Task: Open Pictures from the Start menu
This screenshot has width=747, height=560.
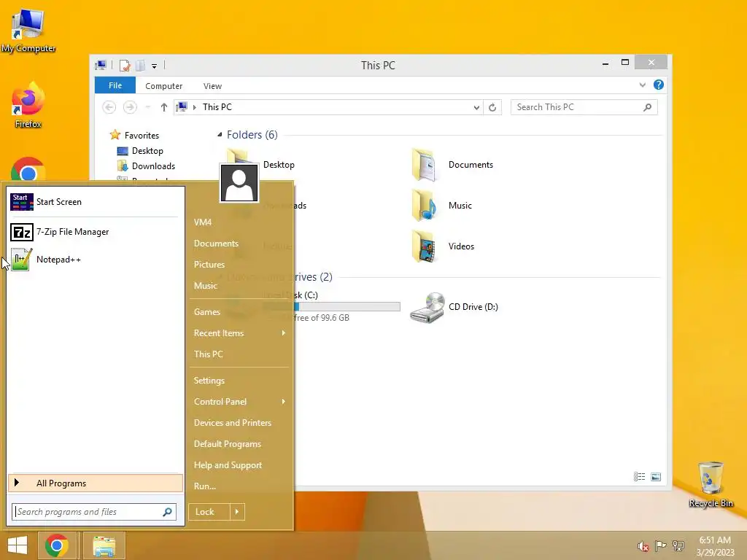Action: click(x=209, y=265)
